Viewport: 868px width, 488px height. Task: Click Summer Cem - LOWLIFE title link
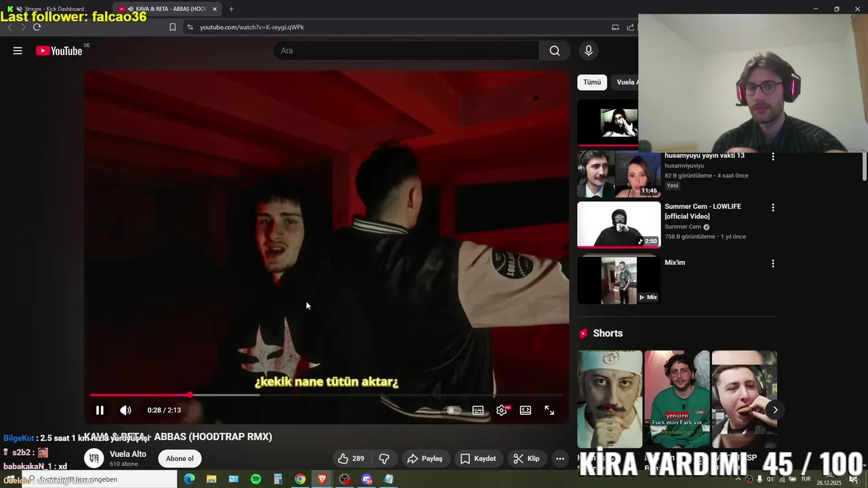pos(703,211)
